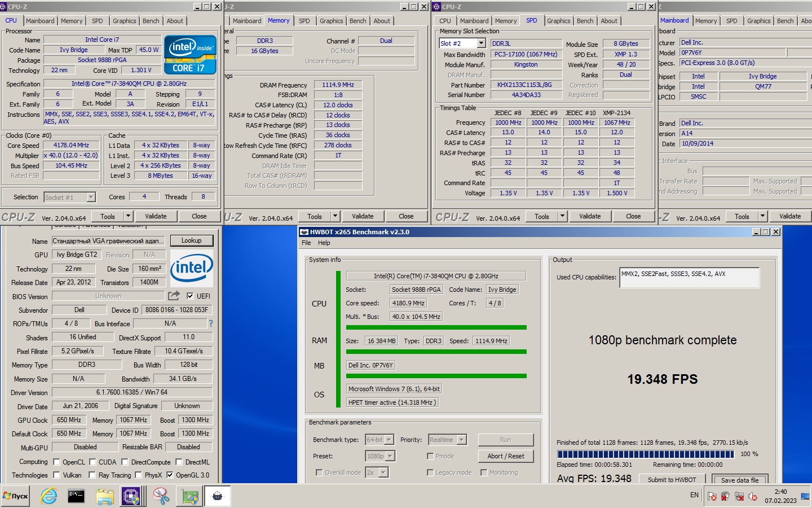Click the Intel logo in the GPU-Z window

192,268
